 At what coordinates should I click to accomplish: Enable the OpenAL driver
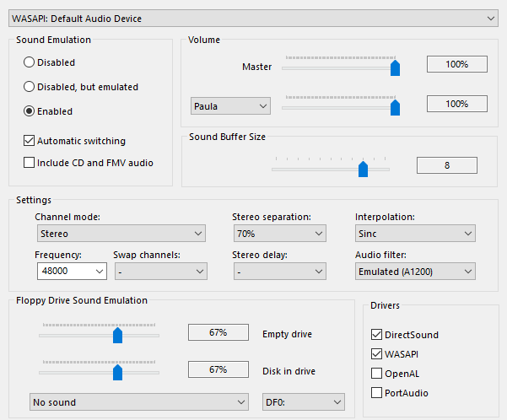coord(376,374)
